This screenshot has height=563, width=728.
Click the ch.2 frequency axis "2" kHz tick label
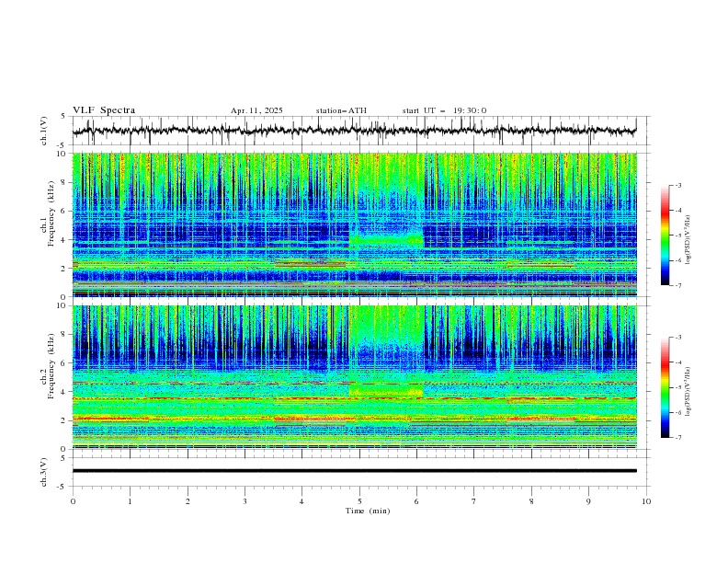(x=65, y=420)
